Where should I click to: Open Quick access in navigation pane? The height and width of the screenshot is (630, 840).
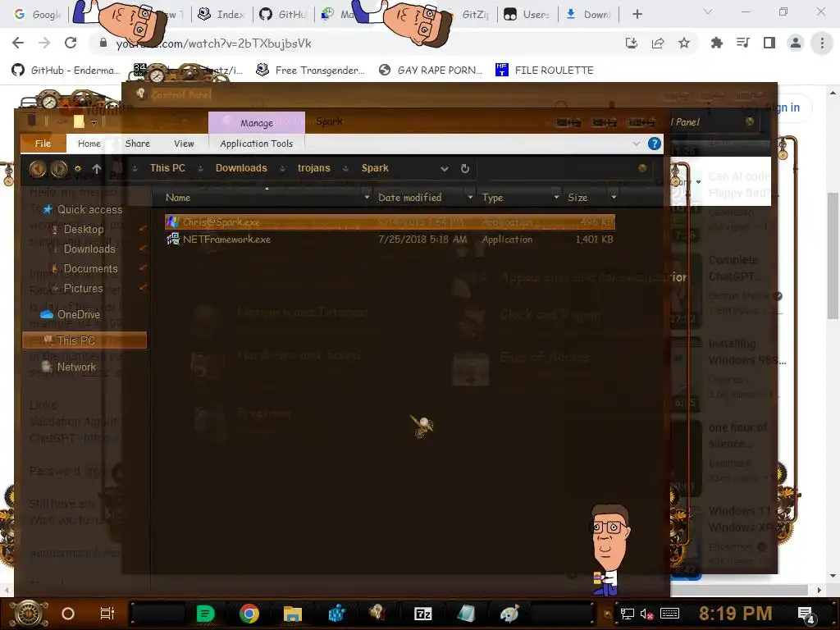pos(83,209)
